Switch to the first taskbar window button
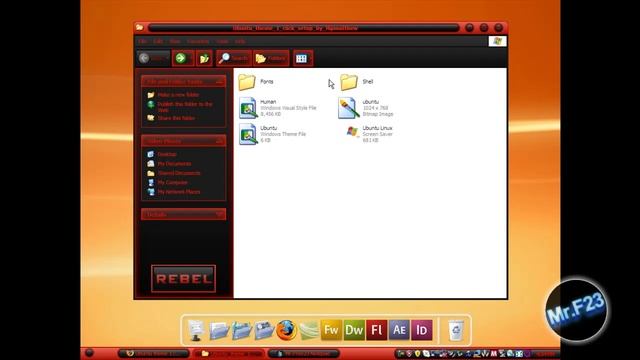The width and height of the screenshot is (640, 360). pyautogui.click(x=153, y=353)
